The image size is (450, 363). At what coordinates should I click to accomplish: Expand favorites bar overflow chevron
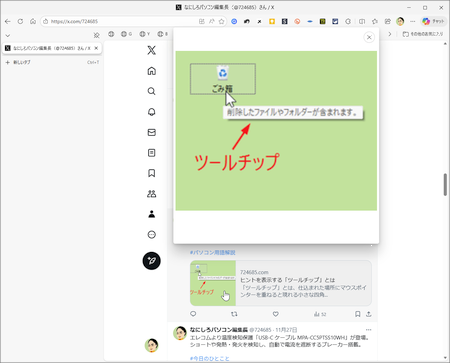[x=390, y=34]
